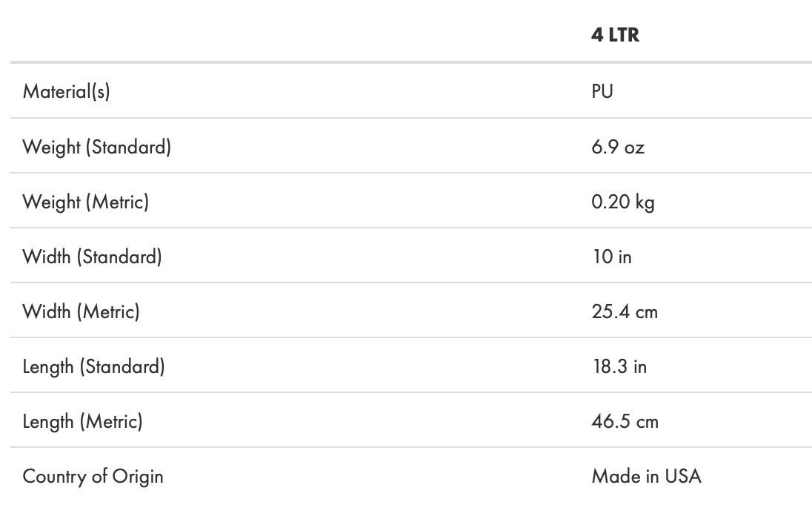Click the 4 LTR column header

615,35
